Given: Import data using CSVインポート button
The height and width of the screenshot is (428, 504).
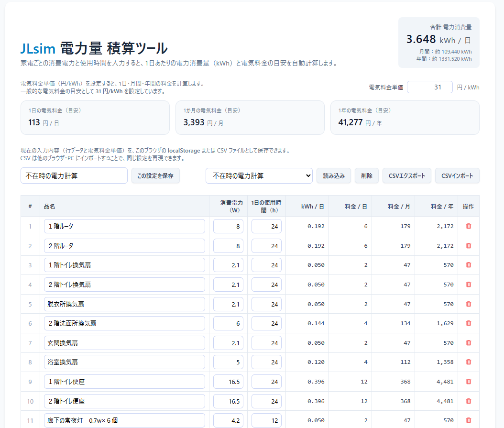Looking at the screenshot, I should (457, 176).
